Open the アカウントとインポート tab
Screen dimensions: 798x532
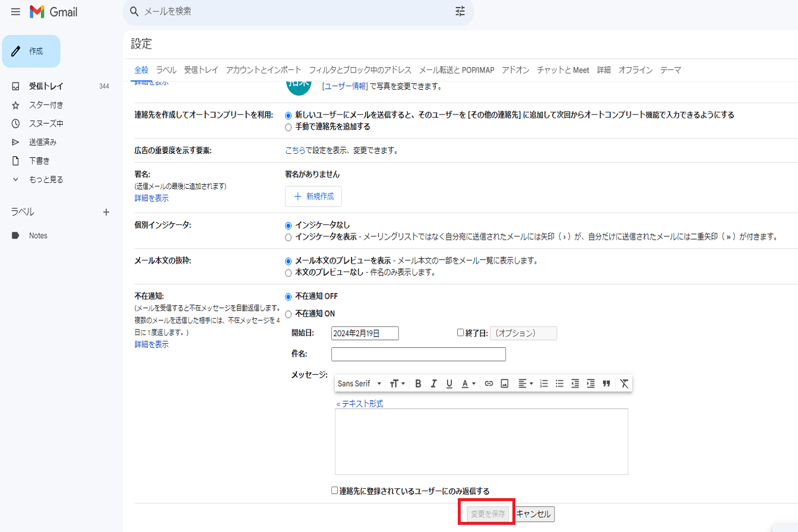(x=264, y=70)
